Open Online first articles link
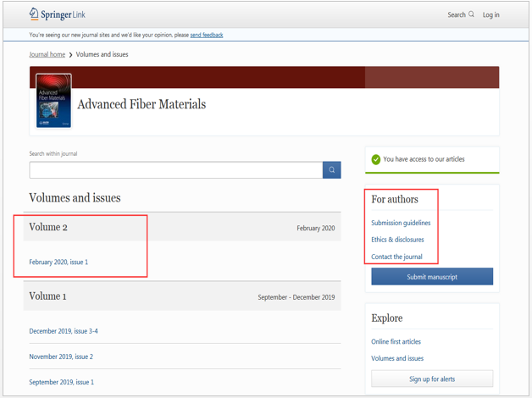Viewport: 532px width, 398px height. click(396, 341)
